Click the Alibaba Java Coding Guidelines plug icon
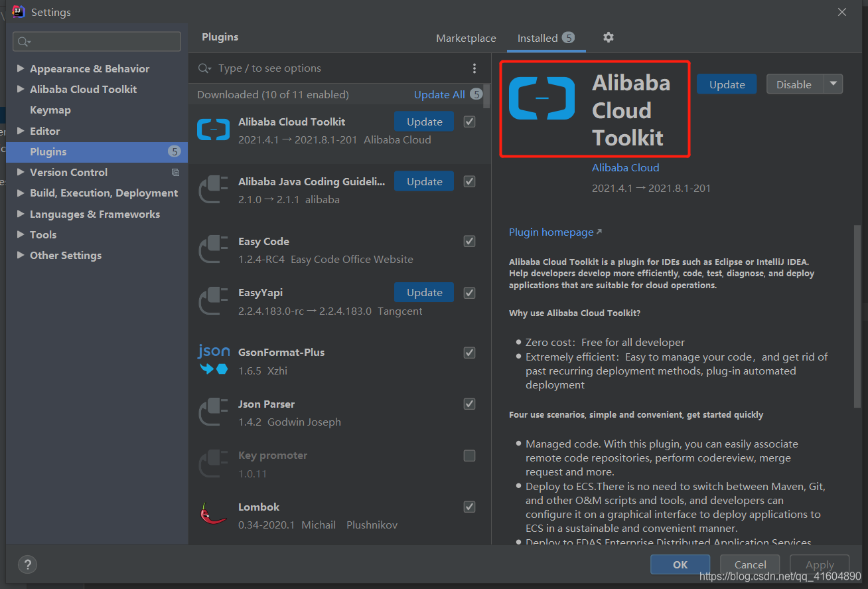The width and height of the screenshot is (868, 589). 213,189
